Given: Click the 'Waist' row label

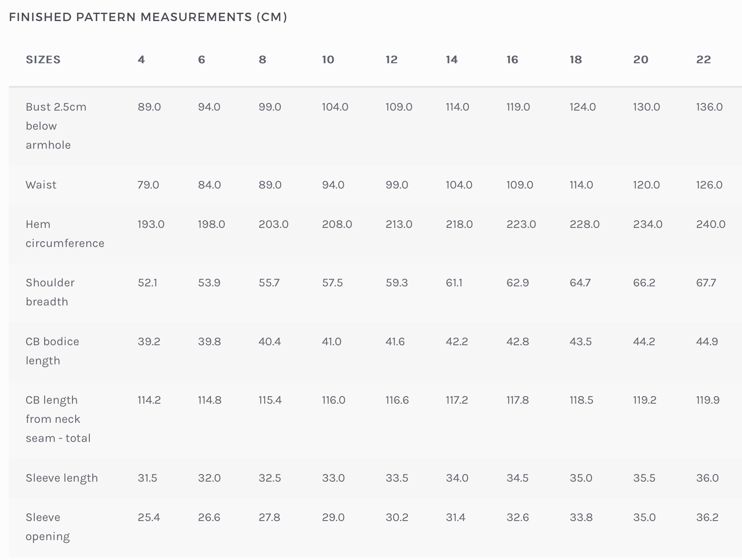Looking at the screenshot, I should tap(41, 185).
